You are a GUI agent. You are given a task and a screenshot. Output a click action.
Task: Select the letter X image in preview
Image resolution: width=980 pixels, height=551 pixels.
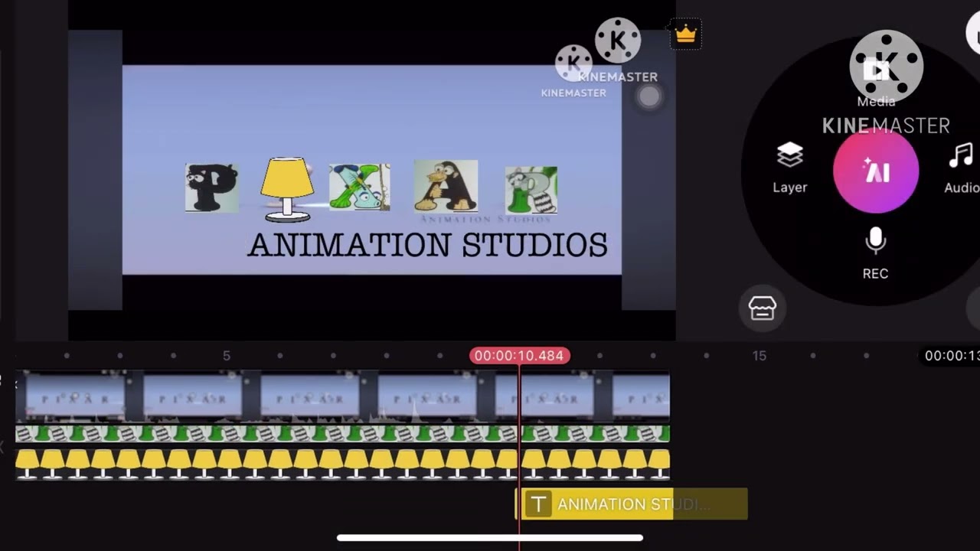point(360,187)
